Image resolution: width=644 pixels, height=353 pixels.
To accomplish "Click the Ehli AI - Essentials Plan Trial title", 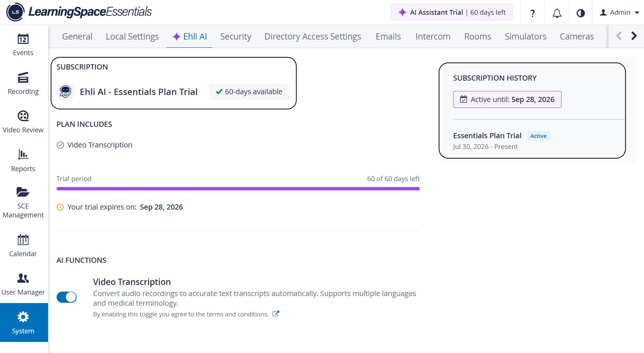I will [139, 92].
